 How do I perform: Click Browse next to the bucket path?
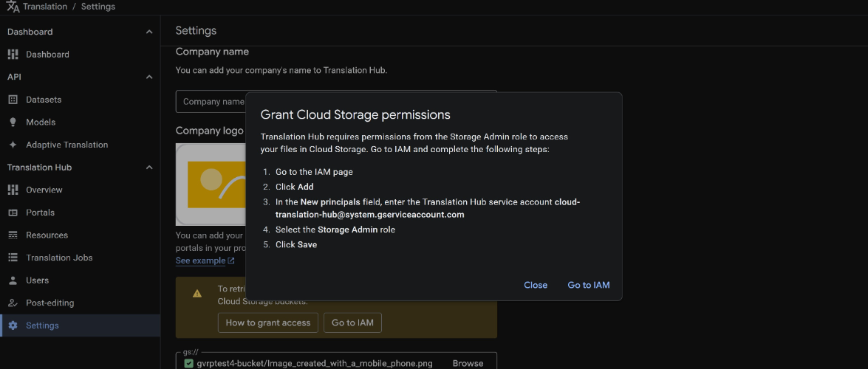click(468, 364)
